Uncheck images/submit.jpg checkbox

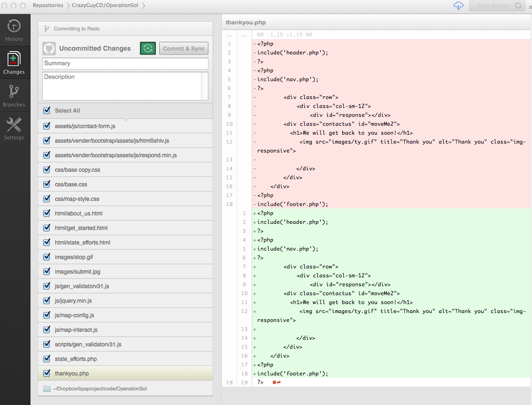coord(47,272)
